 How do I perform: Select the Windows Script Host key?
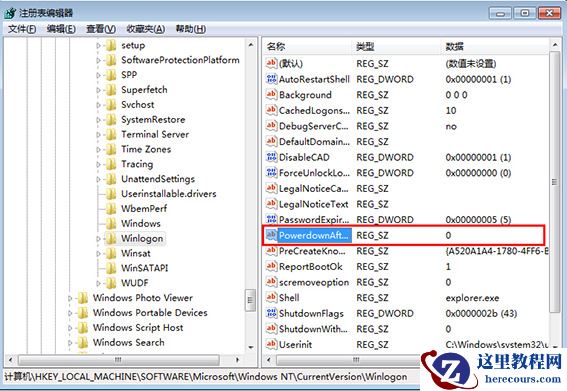[138, 327]
